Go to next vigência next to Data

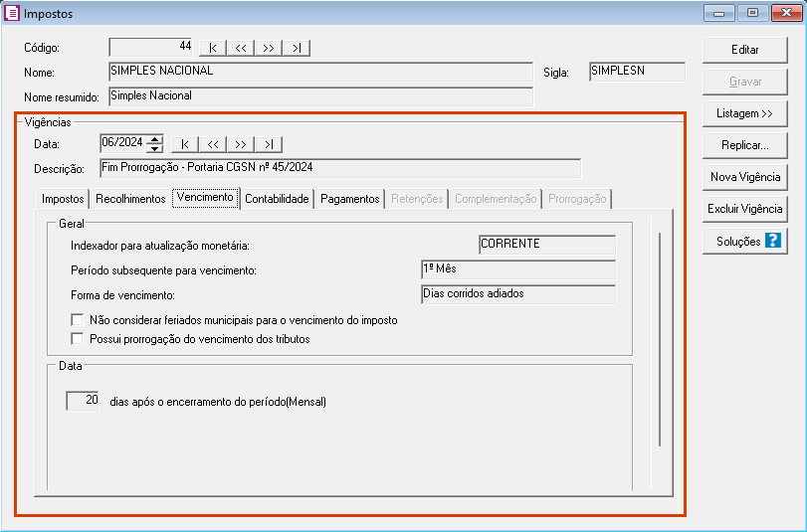click(241, 144)
